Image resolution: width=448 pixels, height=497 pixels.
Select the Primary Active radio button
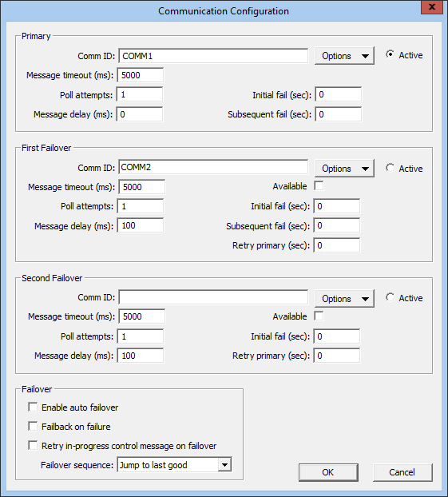pos(390,54)
